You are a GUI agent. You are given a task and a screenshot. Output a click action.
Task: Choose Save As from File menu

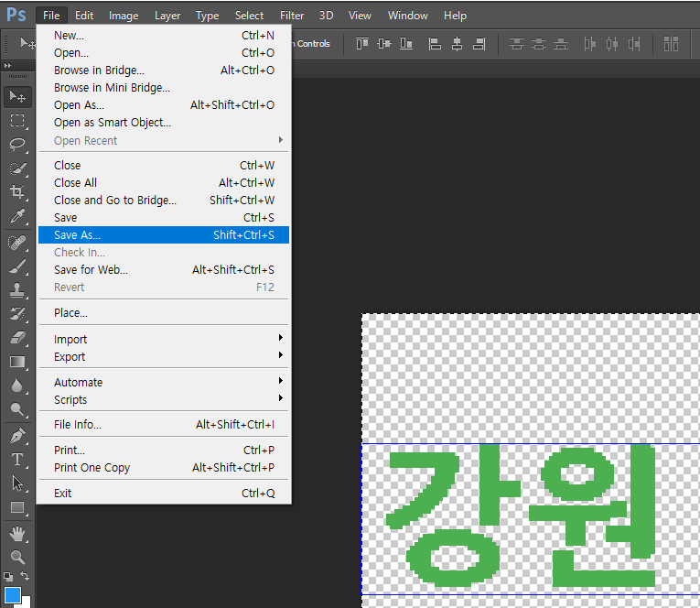pyautogui.click(x=164, y=235)
